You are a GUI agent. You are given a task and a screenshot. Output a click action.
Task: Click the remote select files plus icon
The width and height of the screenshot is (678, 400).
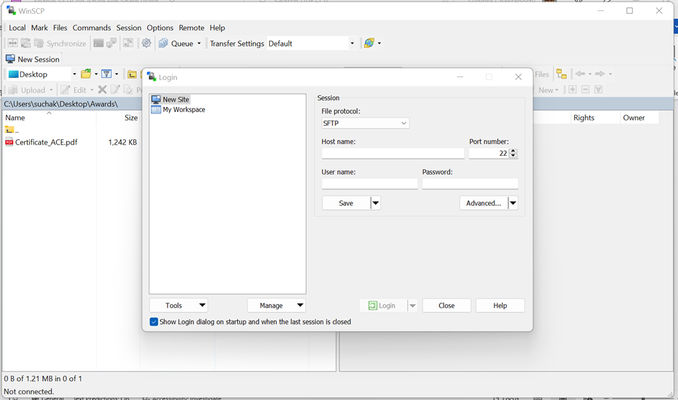tap(572, 90)
